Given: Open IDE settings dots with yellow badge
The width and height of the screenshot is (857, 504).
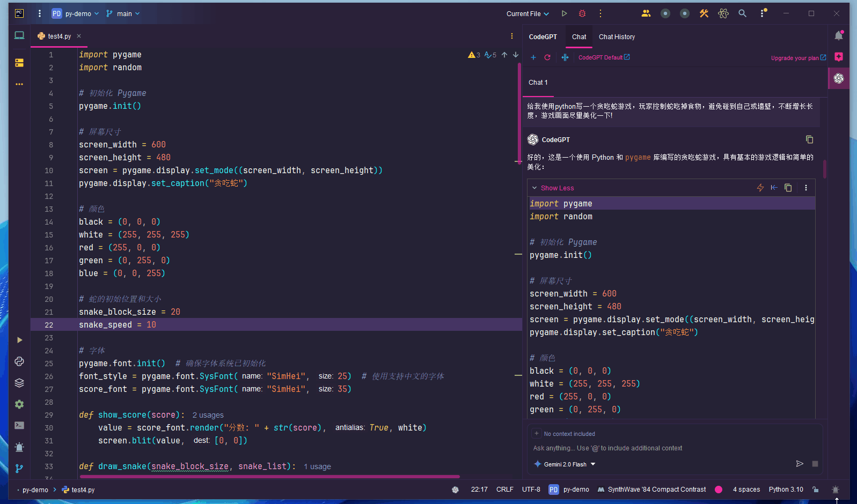Looking at the screenshot, I should [x=763, y=13].
